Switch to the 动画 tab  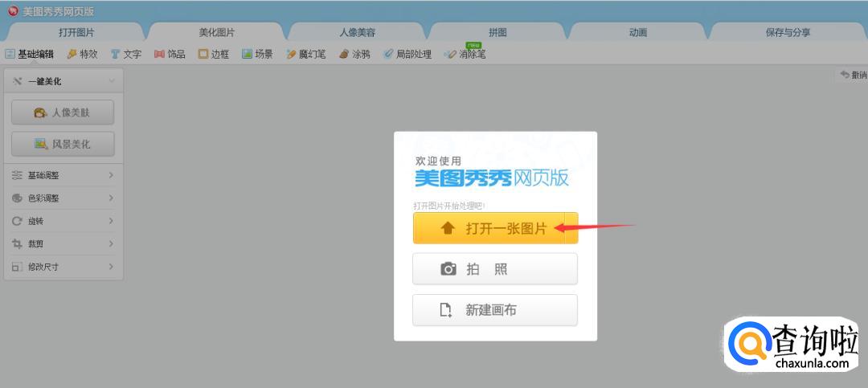(x=637, y=32)
